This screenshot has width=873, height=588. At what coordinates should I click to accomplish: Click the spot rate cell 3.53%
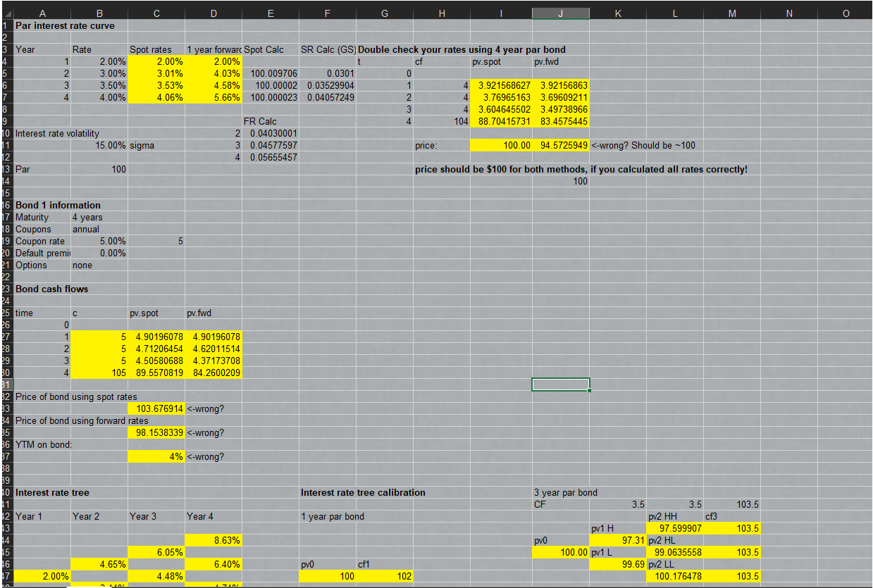click(x=156, y=85)
